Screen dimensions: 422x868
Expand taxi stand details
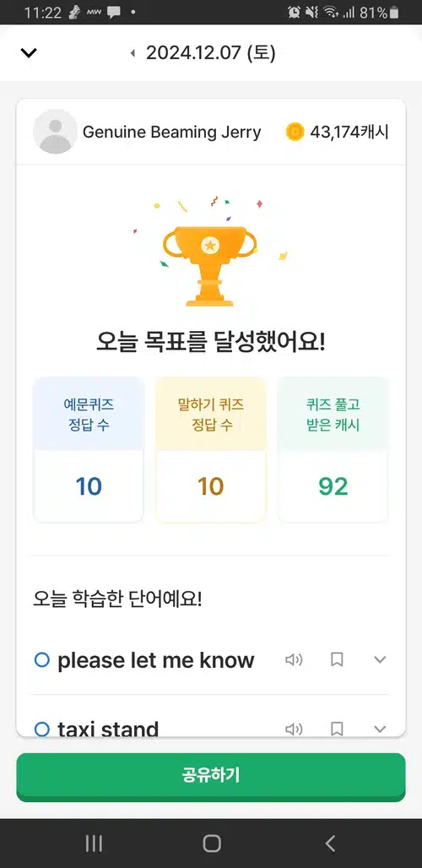pos(380,729)
